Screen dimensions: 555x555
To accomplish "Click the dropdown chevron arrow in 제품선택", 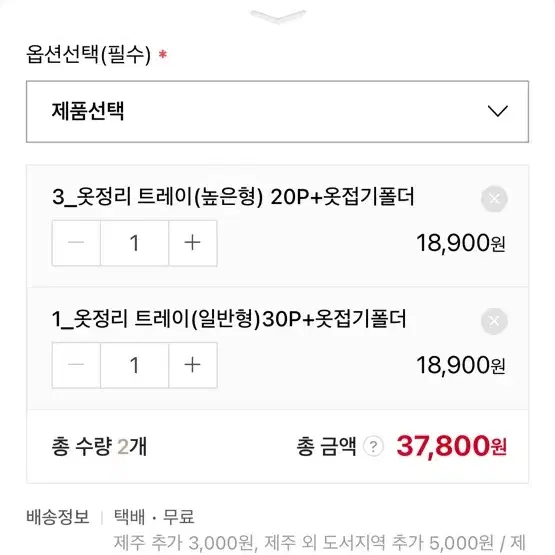I will click(x=497, y=111).
